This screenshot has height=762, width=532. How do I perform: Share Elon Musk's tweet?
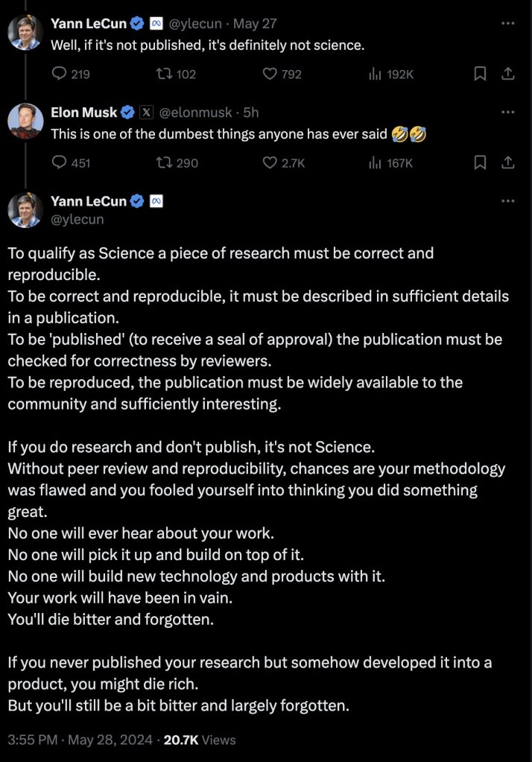coord(507,162)
